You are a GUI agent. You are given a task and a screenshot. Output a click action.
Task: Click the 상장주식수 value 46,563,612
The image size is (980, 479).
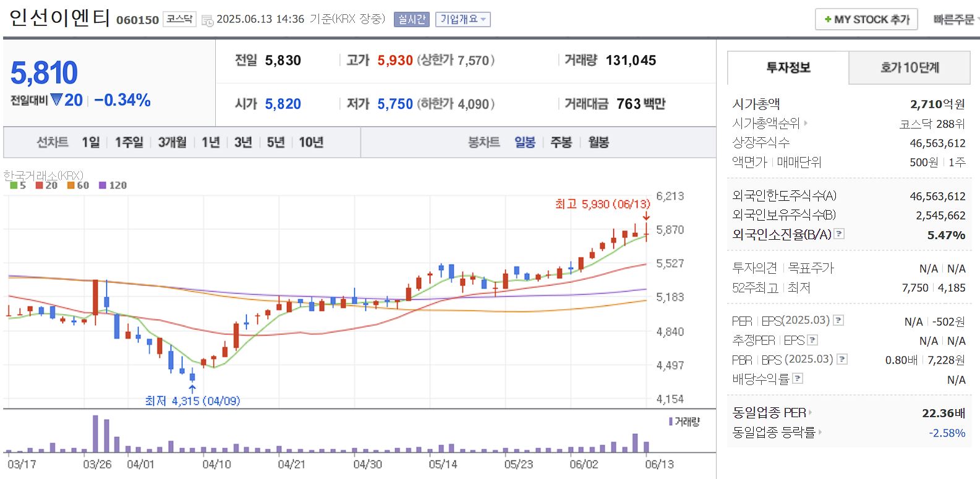[937, 143]
